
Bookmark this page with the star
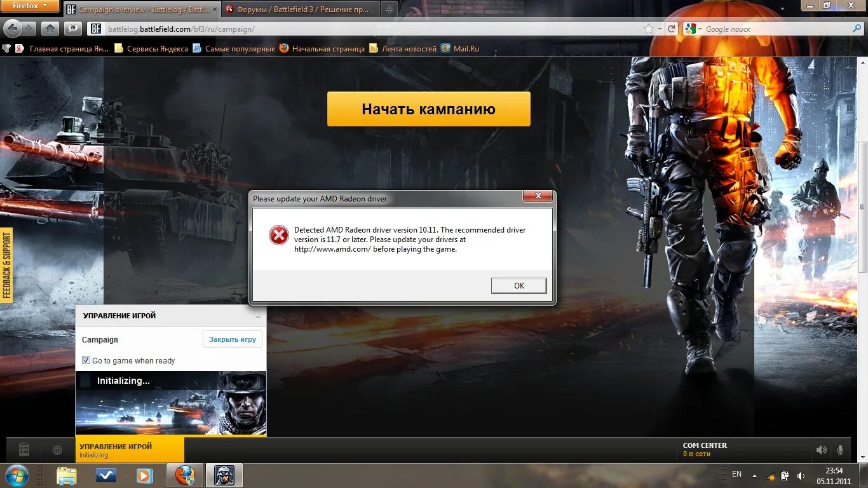649,29
